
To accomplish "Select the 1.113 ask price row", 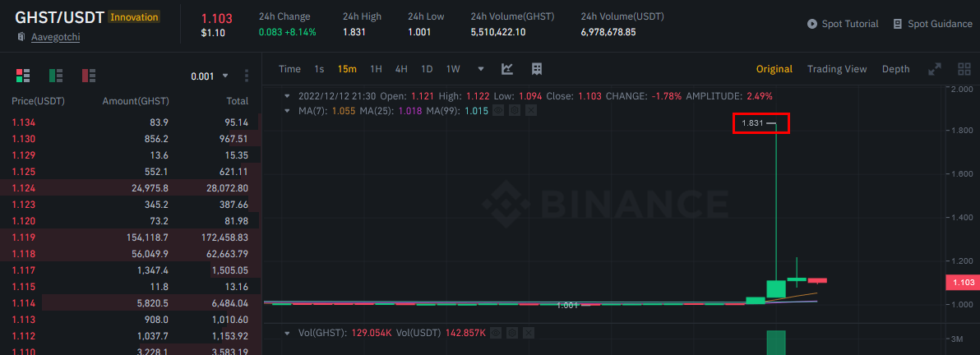I will (131, 320).
